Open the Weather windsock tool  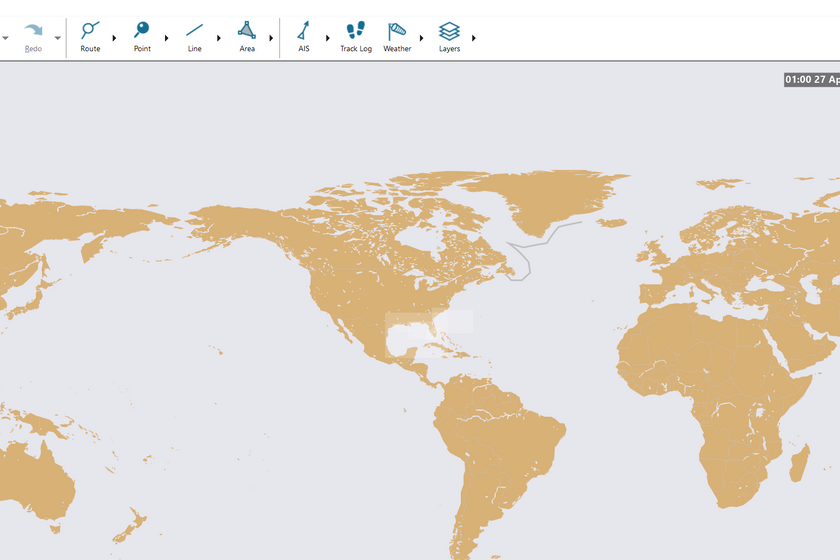click(x=397, y=37)
